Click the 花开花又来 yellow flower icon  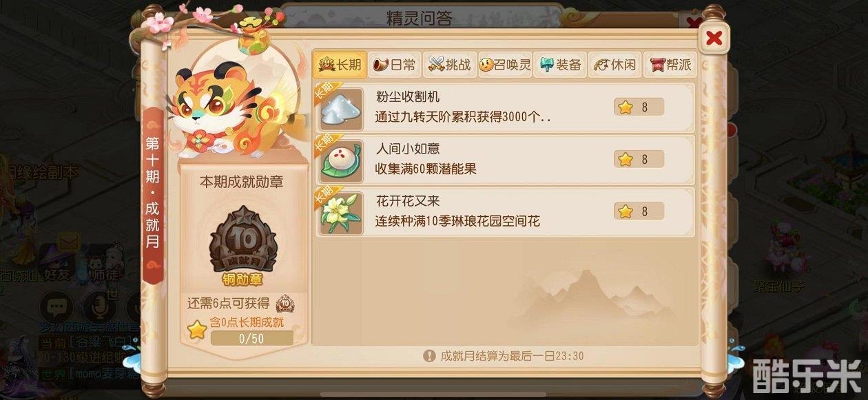[342, 213]
